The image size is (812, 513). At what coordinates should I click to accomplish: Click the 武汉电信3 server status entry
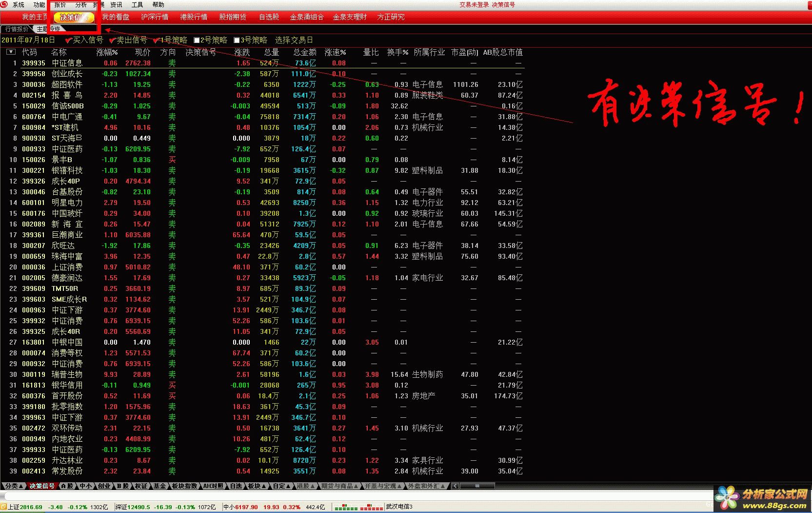pos(399,507)
